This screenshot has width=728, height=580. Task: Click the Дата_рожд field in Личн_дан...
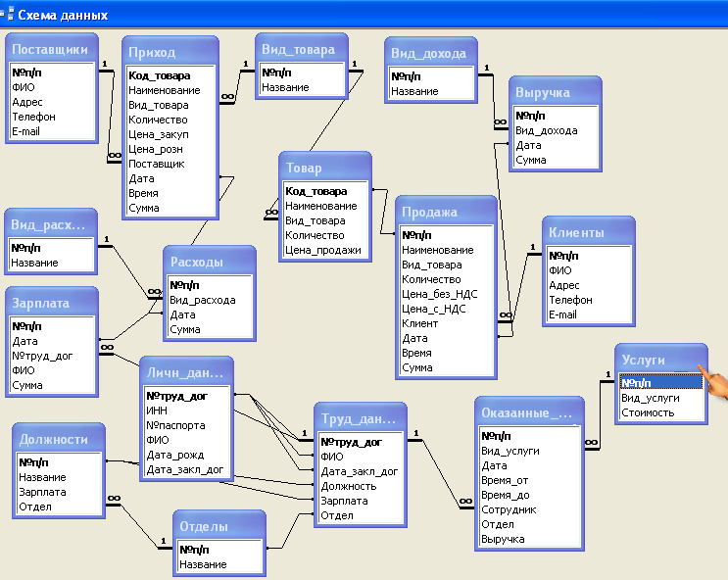pos(186,455)
